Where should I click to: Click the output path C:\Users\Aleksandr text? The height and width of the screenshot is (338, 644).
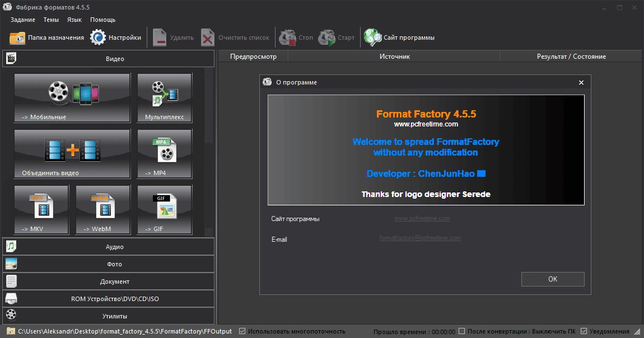coord(125,331)
